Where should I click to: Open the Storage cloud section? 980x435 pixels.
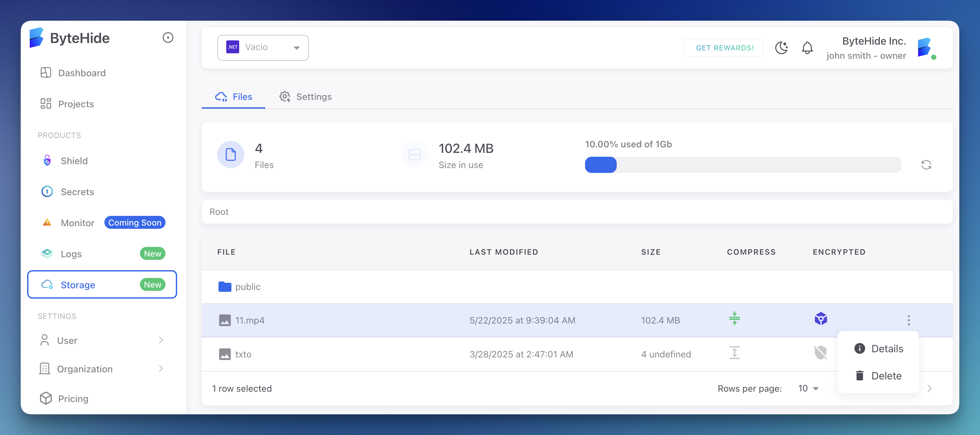click(x=78, y=284)
